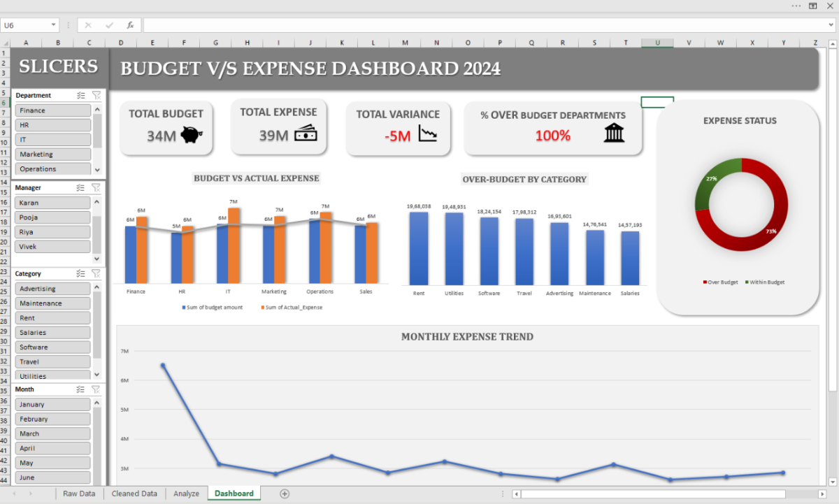
Task: Click the Insert Function fx icon
Action: [130, 25]
